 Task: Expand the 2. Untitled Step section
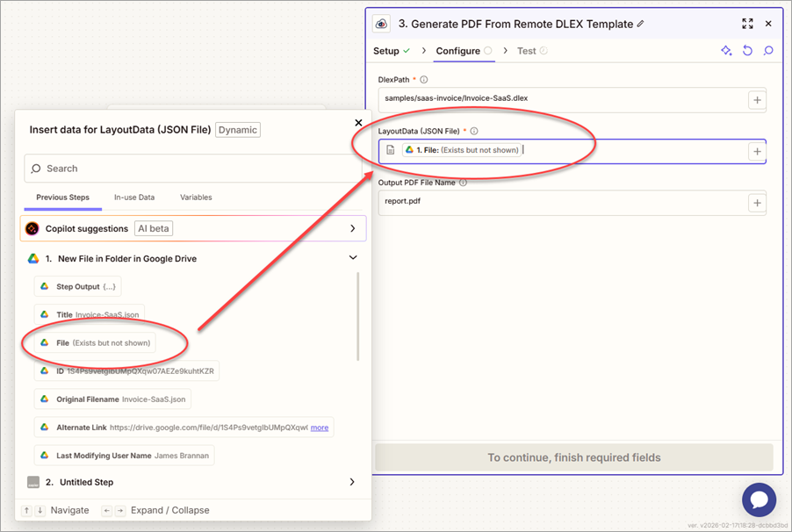coord(352,482)
